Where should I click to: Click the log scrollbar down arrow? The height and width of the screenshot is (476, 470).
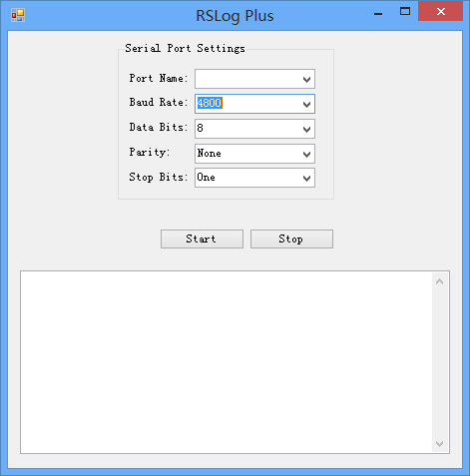click(440, 444)
